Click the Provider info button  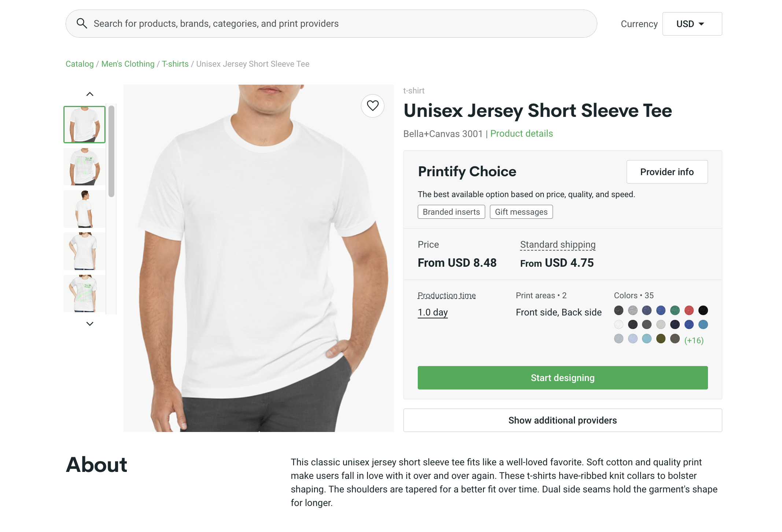pyautogui.click(x=667, y=171)
